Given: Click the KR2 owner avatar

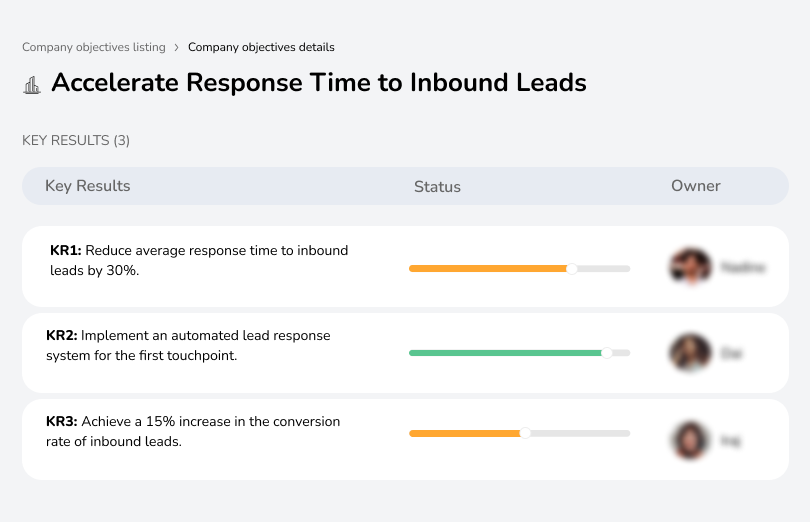Looking at the screenshot, I should coord(690,352).
